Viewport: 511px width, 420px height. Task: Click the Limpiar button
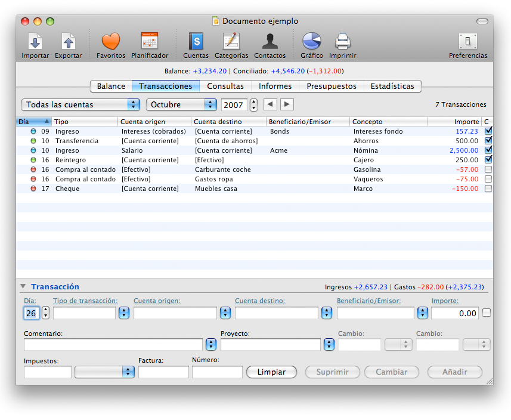pos(271,372)
